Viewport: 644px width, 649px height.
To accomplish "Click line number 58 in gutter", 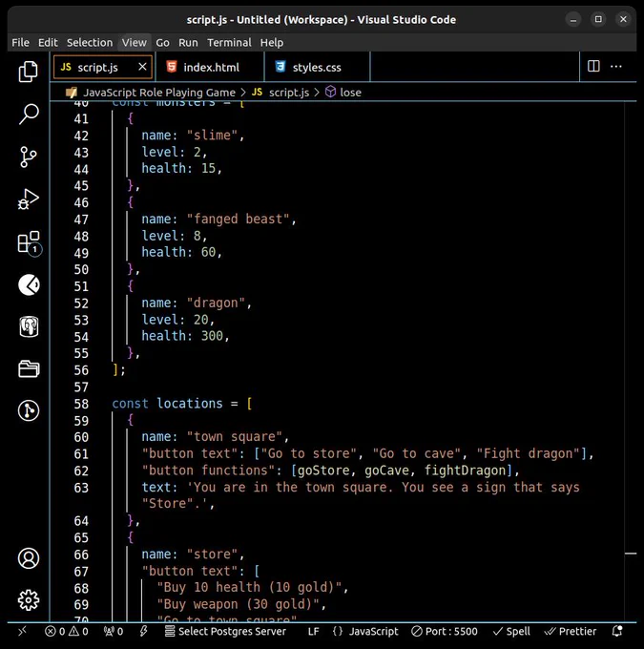I will pyautogui.click(x=81, y=404).
